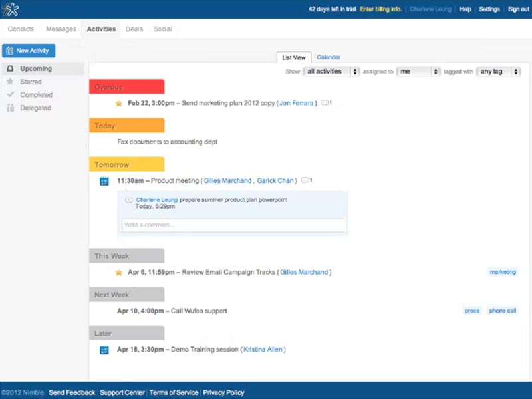Open Gilles Marchand link in Review Email Campaign
Viewport: 532px width, 399px height.
pyautogui.click(x=304, y=272)
